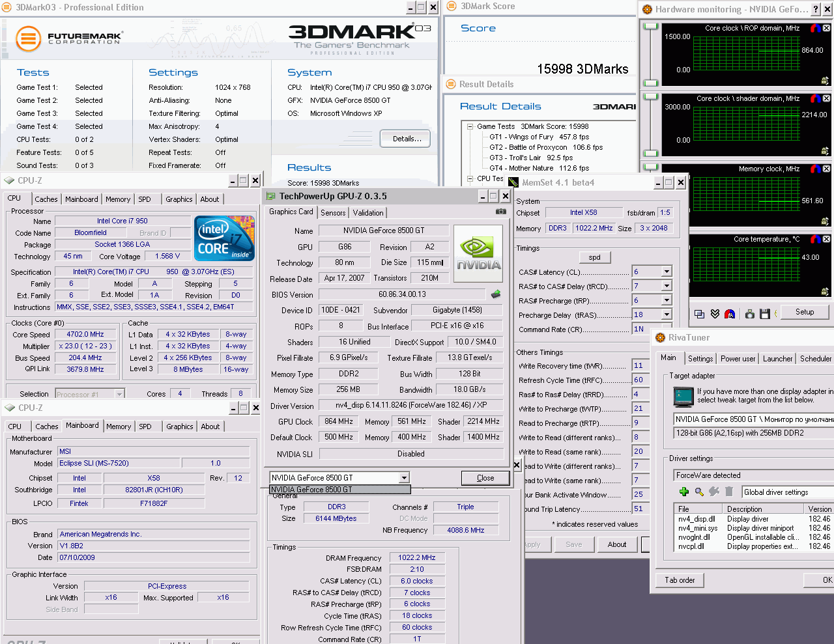This screenshot has width=834, height=644.
Task: Click Hardware monitoring help question mark button
Action: [x=816, y=9]
